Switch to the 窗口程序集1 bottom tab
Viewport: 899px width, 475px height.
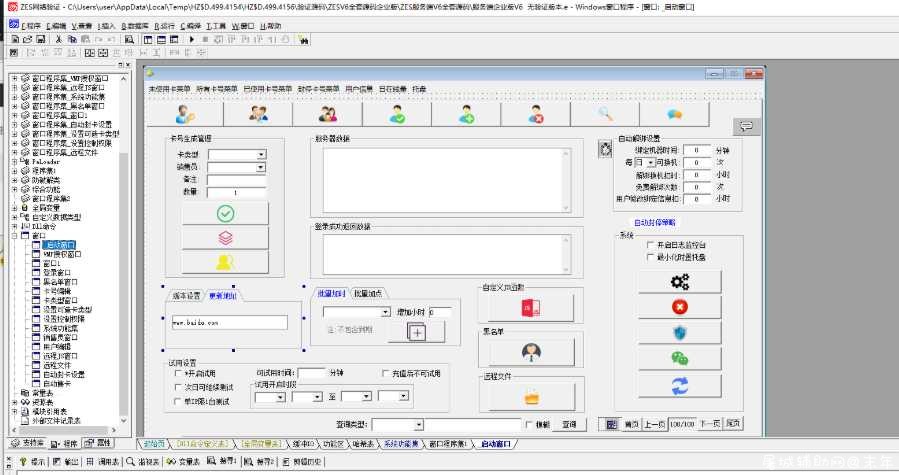point(448,444)
